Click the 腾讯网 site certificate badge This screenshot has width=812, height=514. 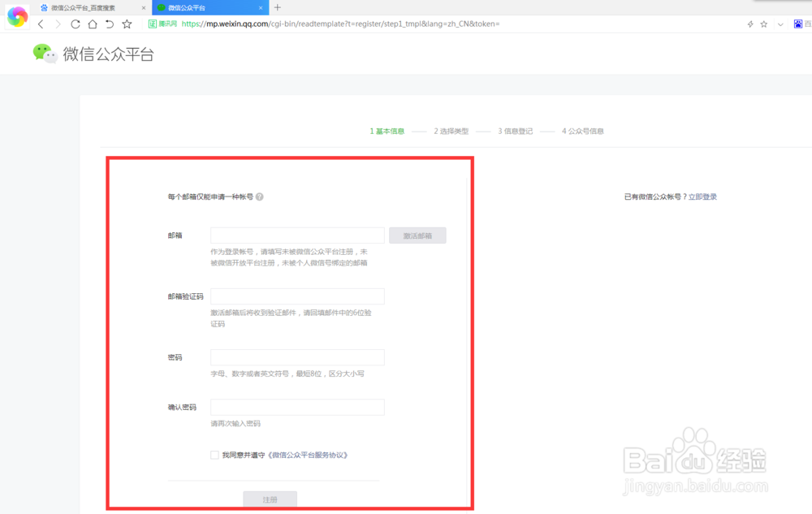(x=163, y=24)
